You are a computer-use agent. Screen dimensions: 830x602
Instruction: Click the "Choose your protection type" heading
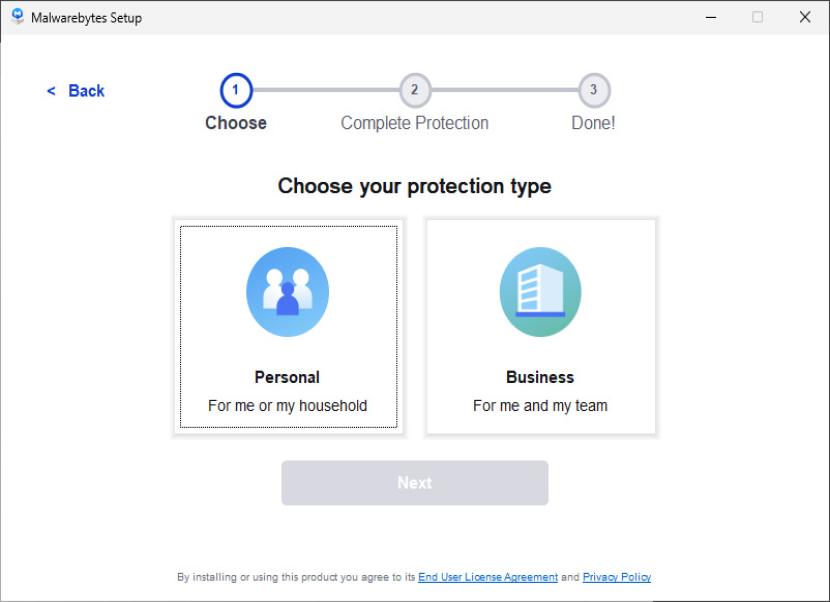coord(414,186)
